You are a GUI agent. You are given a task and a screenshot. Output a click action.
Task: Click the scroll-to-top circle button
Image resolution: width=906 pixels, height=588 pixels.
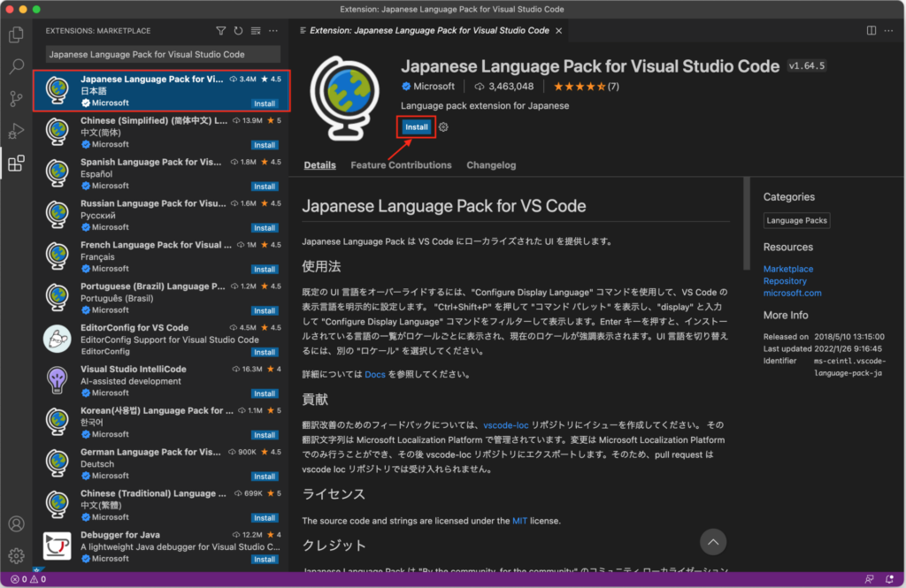(x=713, y=542)
